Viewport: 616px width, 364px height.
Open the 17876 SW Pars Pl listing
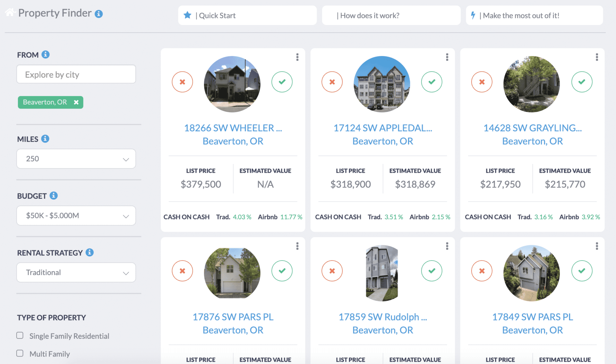coord(233,317)
